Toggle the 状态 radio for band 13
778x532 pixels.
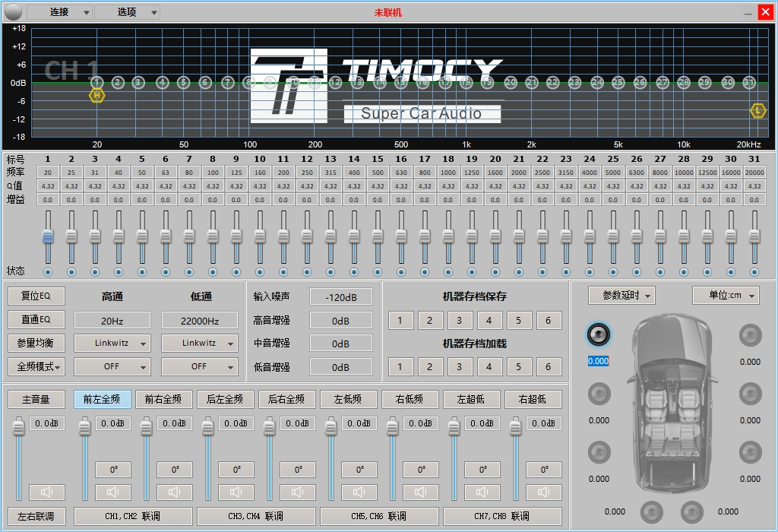click(330, 272)
